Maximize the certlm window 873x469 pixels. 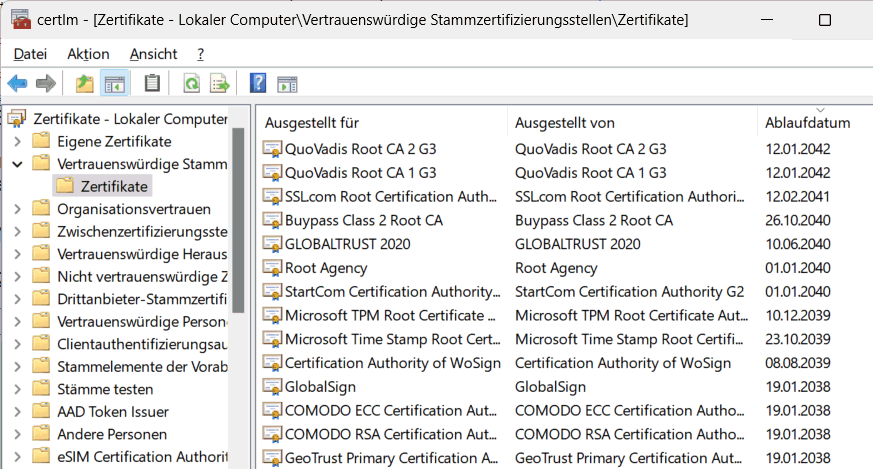pos(825,19)
